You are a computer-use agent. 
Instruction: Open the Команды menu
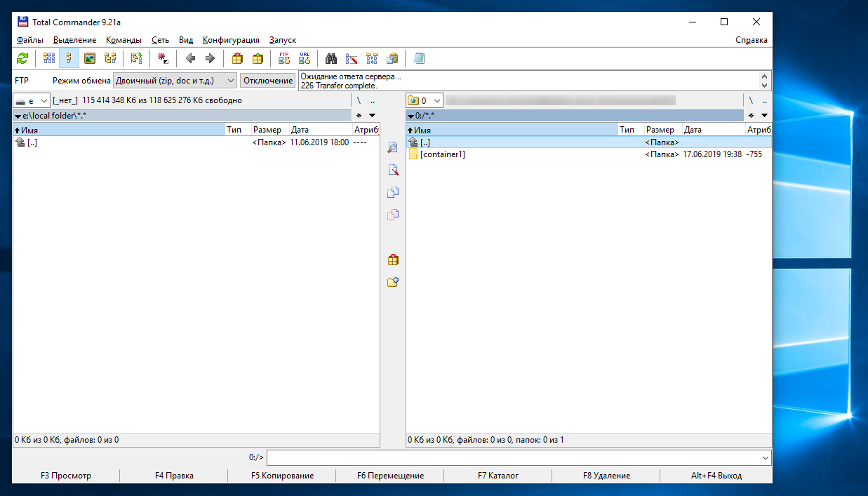coord(124,40)
